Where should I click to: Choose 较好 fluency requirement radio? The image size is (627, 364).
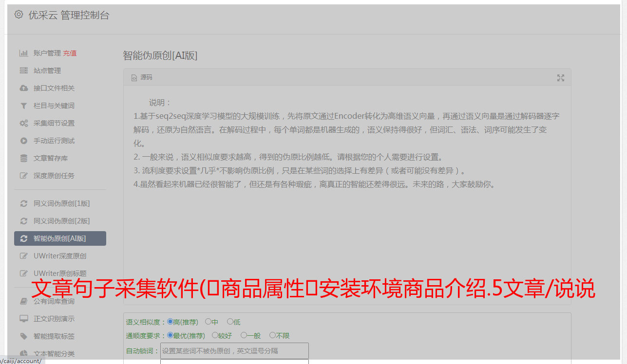[x=215, y=335]
